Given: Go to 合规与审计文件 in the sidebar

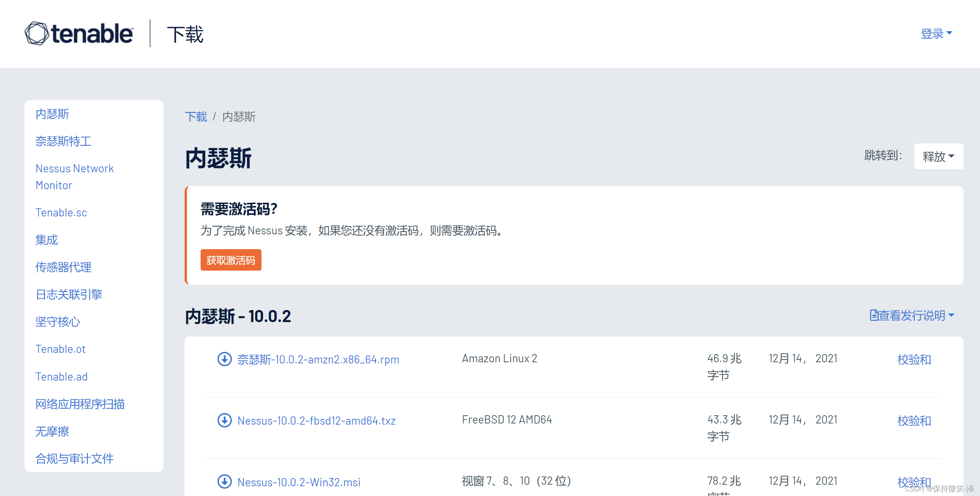Looking at the screenshot, I should click(74, 459).
